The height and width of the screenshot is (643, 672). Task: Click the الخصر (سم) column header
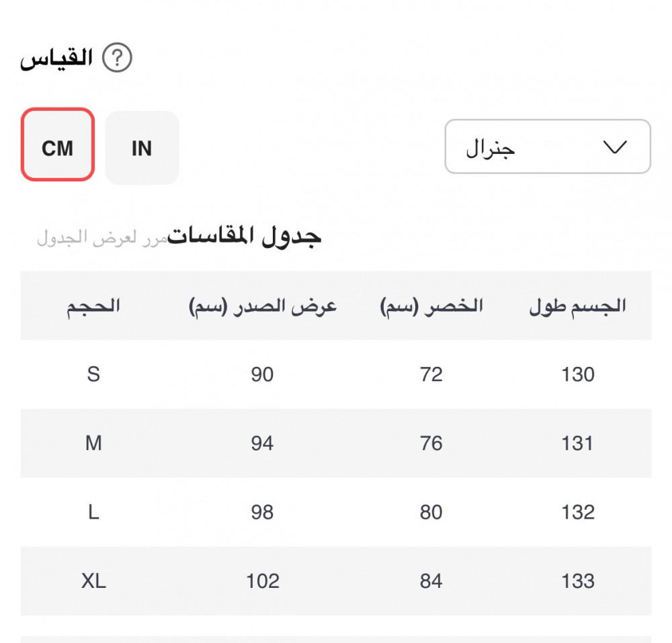(x=431, y=306)
